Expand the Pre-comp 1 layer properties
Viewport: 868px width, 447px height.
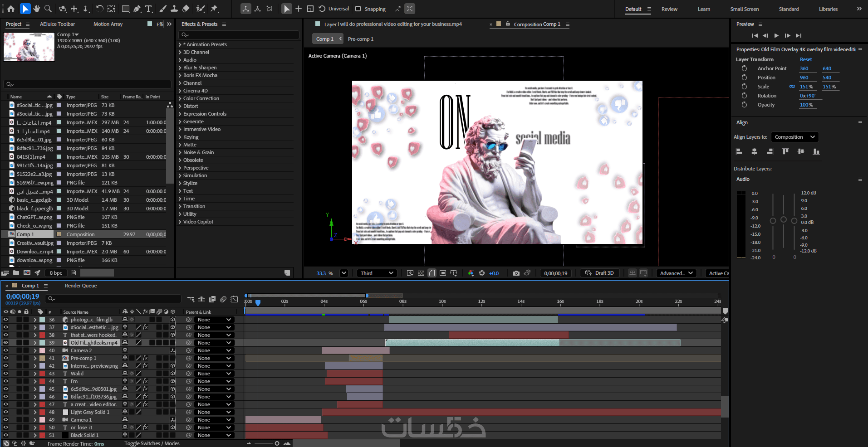(x=35, y=358)
